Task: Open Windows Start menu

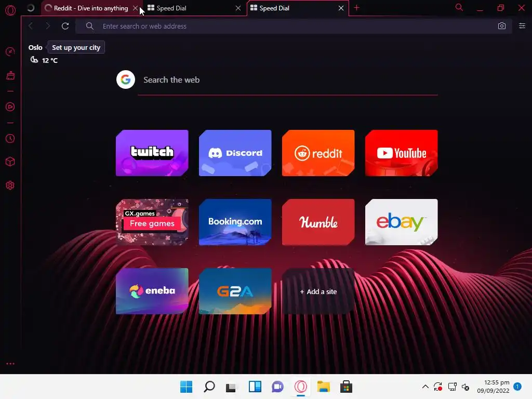Action: coord(186,387)
